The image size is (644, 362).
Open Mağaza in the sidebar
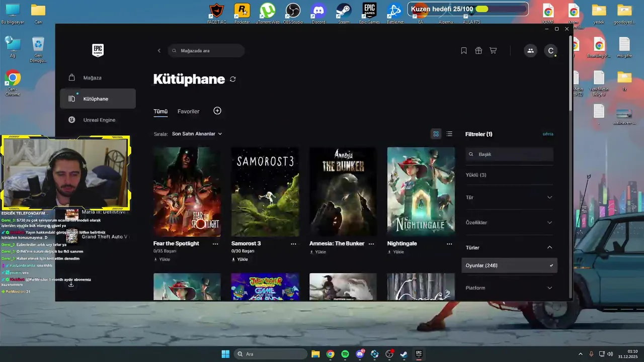pyautogui.click(x=98, y=78)
